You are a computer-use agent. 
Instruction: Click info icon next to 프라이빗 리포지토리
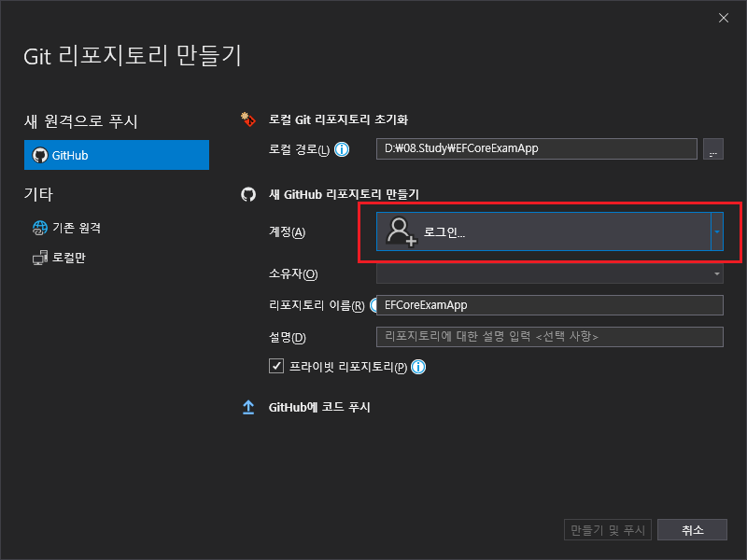pos(418,367)
